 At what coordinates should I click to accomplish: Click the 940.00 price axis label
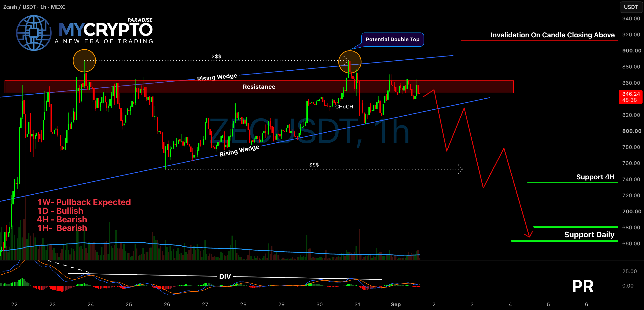[x=631, y=18]
